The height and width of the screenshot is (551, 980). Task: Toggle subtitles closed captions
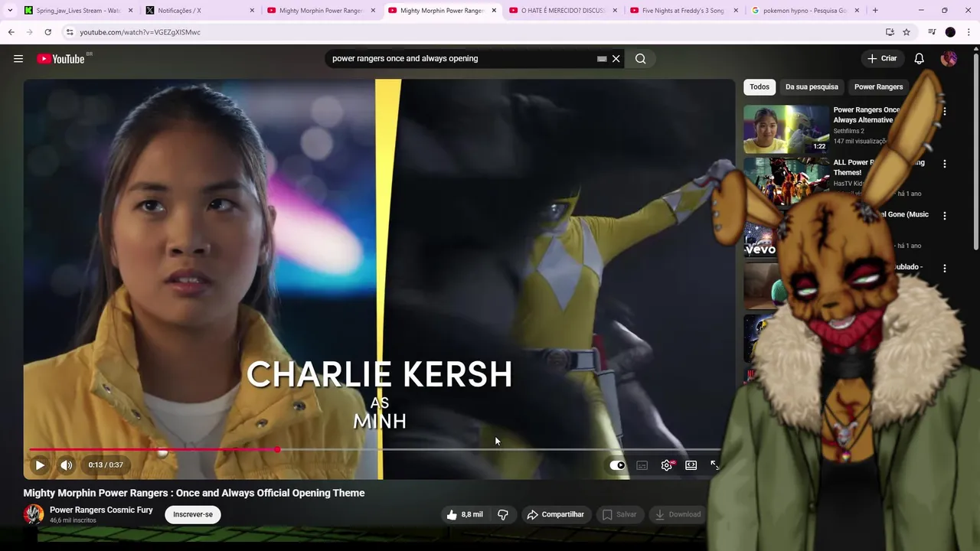(642, 465)
